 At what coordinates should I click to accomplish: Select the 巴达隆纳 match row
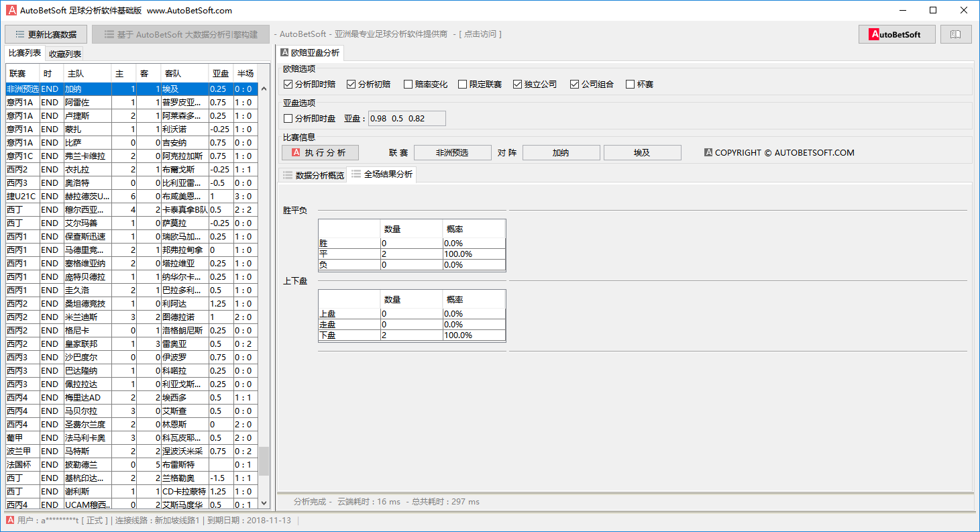pos(131,371)
